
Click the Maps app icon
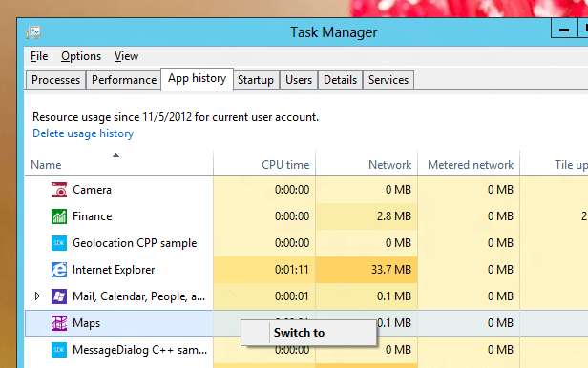59,323
